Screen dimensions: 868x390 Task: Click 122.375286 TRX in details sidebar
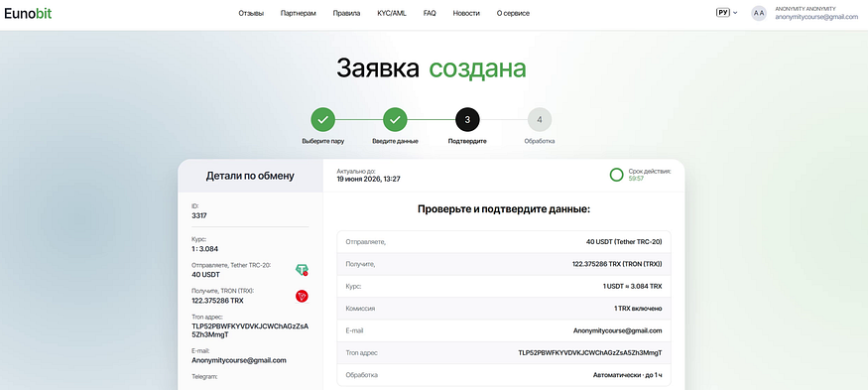tap(217, 301)
